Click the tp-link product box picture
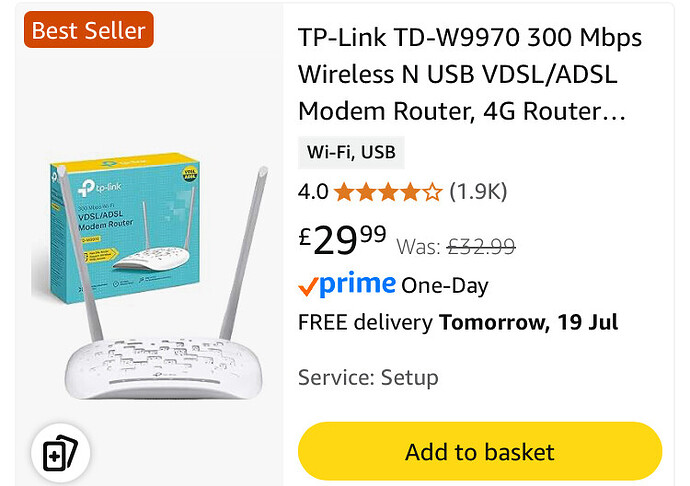Viewport: 690px width, 486px height. tap(125, 227)
